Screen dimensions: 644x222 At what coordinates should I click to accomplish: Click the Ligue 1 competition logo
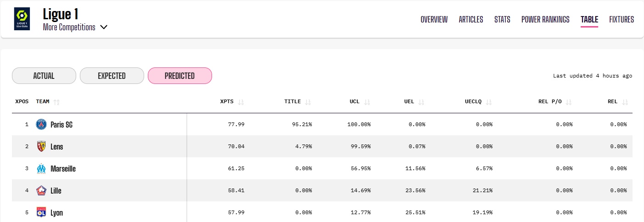(x=22, y=19)
